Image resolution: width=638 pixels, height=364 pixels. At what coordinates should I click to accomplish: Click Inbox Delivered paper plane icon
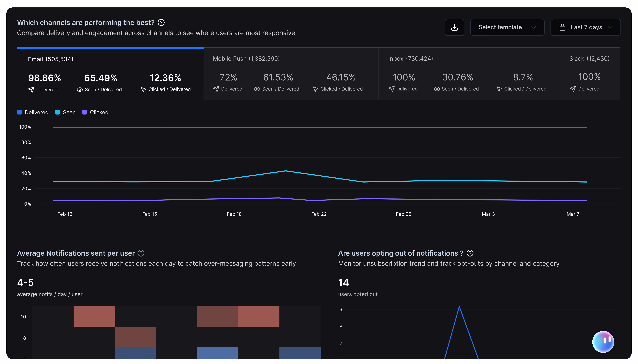391,89
